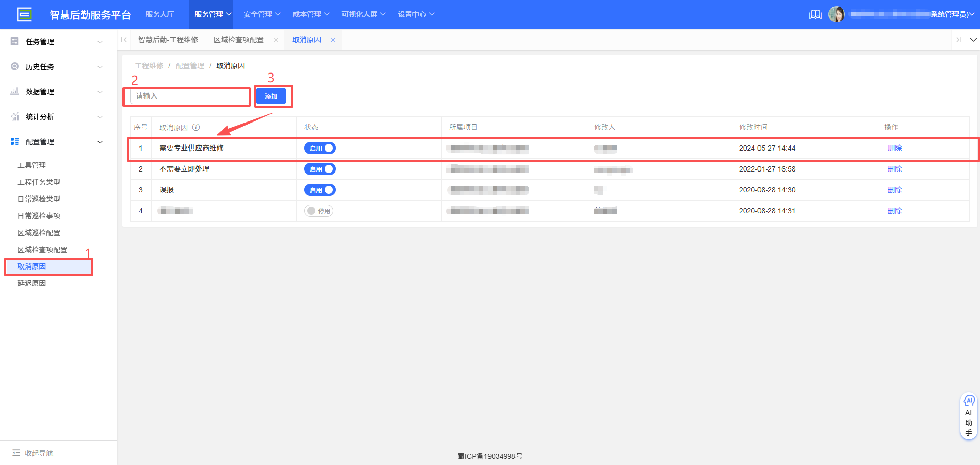
Task: Select 安全管理 from the top menu
Action: (258, 14)
